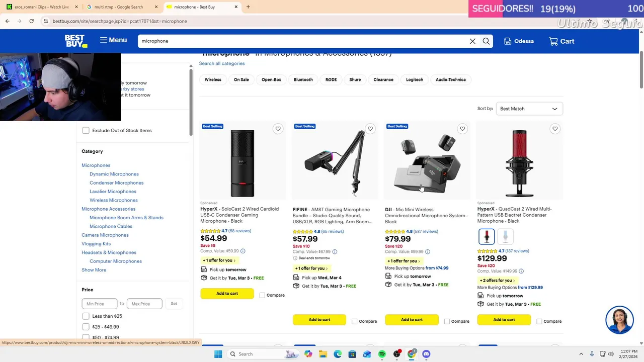
Task: Expand the Menu hamburger button
Action: [x=113, y=40]
